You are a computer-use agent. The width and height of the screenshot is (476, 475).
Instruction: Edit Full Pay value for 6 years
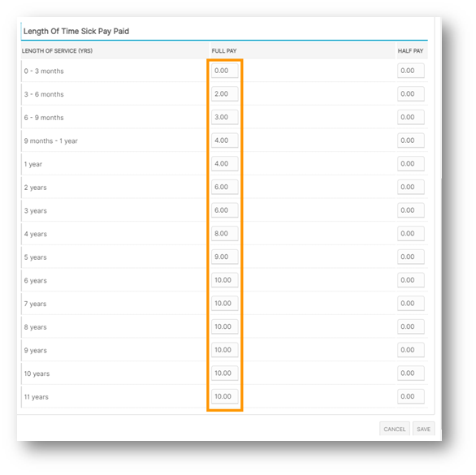click(225, 280)
